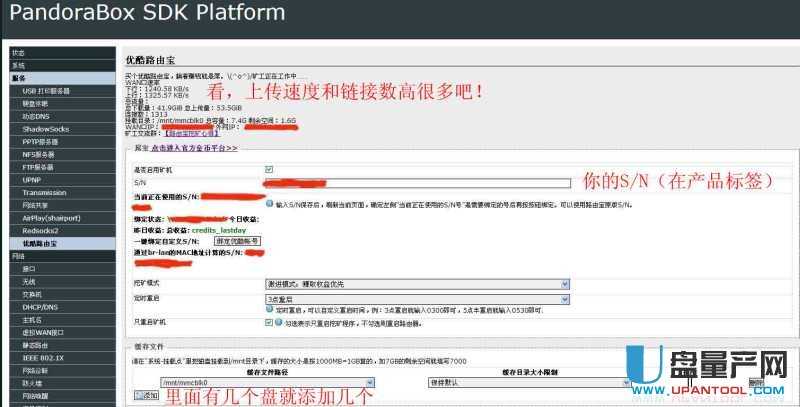Toggle the 是否启用矿机 checkbox

(x=269, y=169)
